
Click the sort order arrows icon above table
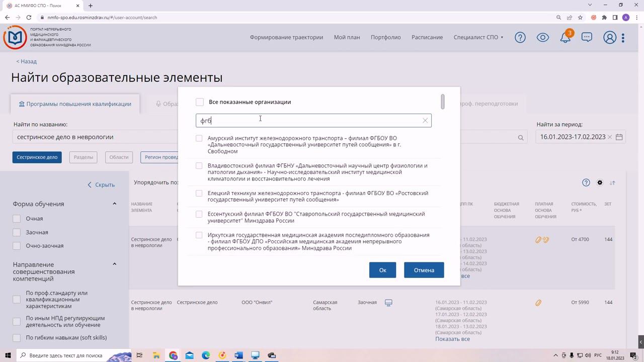(x=612, y=183)
